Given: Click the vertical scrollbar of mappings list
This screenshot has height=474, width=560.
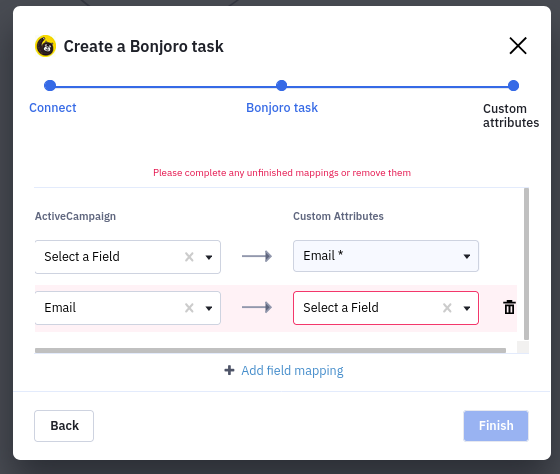Looking at the screenshot, I should pos(526,264).
